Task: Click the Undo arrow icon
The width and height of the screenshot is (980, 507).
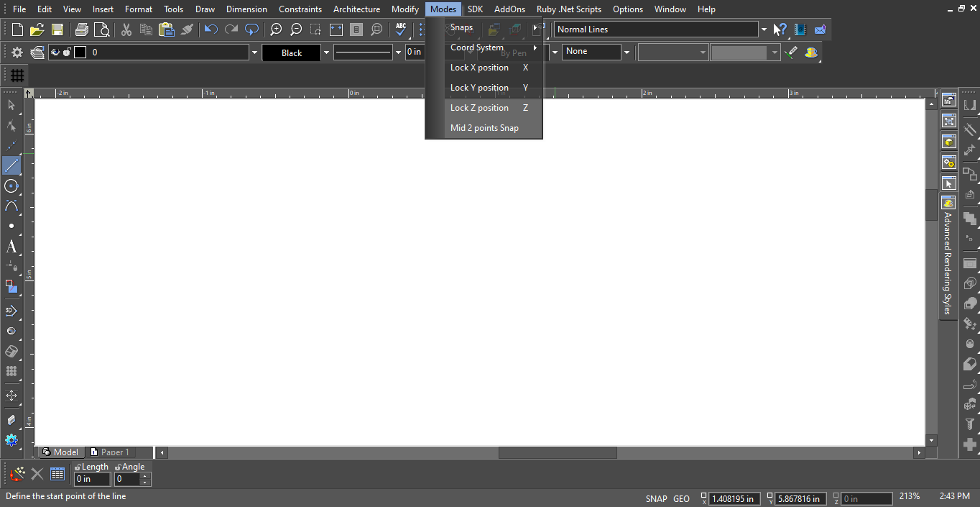Action: 211,29
